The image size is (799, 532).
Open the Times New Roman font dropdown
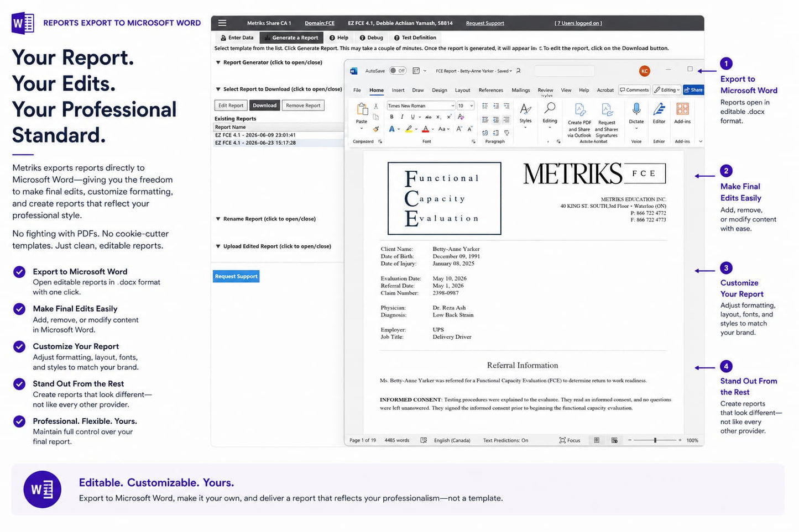tap(421, 106)
